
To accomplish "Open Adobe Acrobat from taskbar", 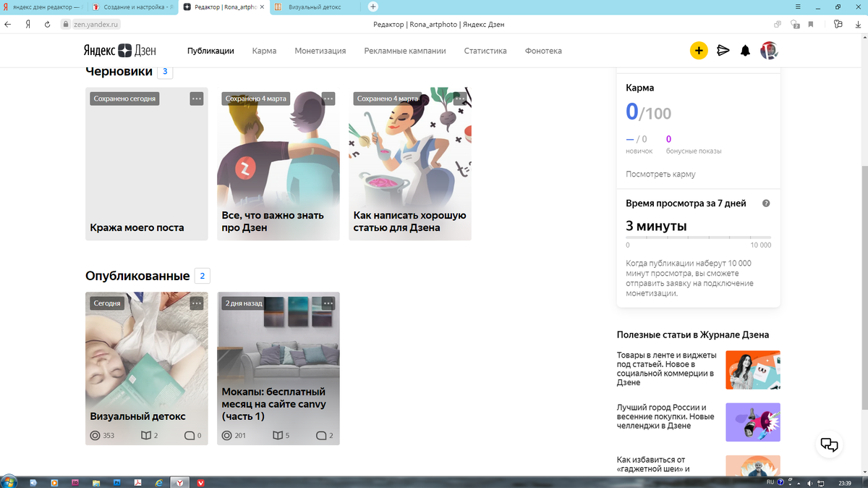I will (x=137, y=482).
